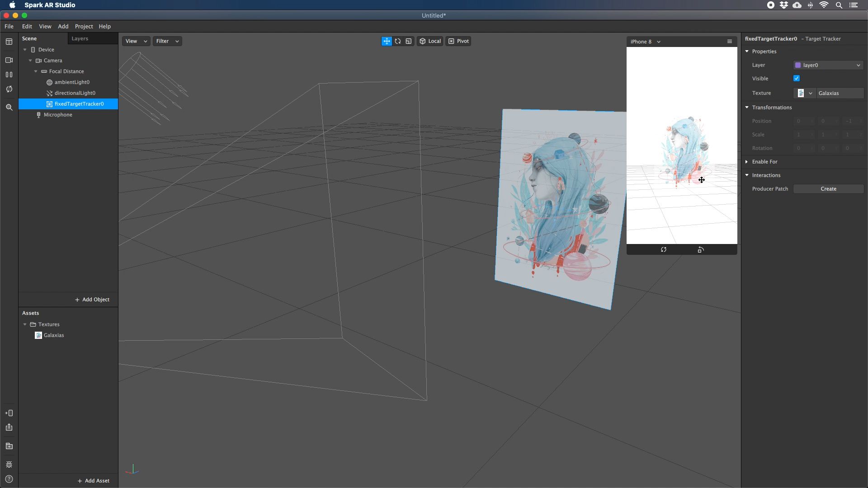
Task: Open the Export/Share icon at bottom left
Action: click(9, 427)
